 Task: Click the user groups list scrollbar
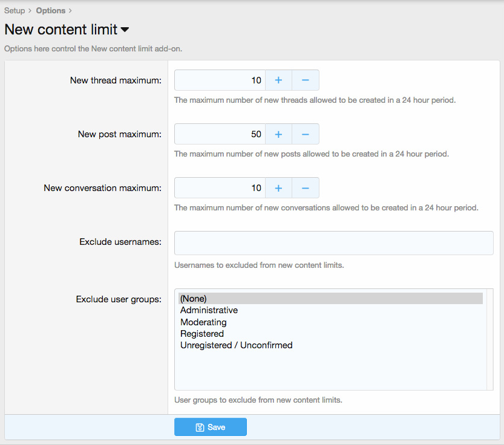point(489,339)
